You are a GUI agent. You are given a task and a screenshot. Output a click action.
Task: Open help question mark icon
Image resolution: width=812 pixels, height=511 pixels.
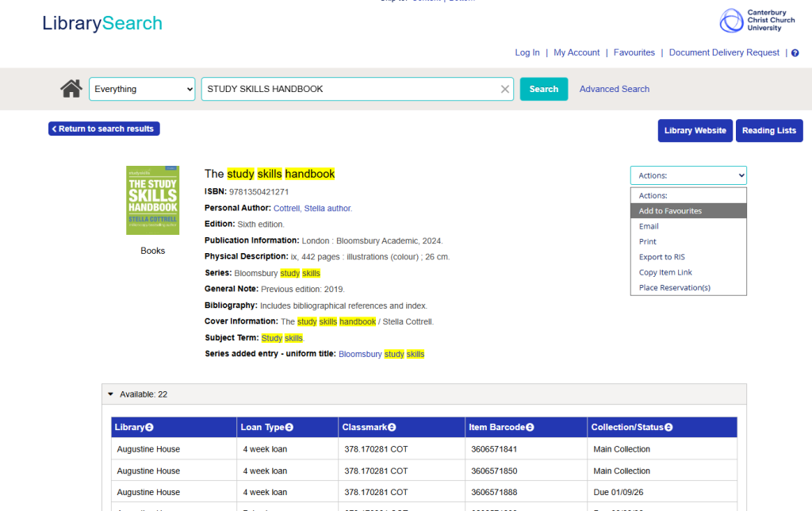pos(795,53)
